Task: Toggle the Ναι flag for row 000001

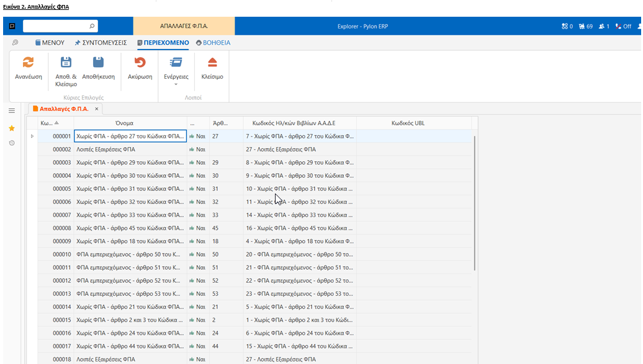Action: [197, 136]
